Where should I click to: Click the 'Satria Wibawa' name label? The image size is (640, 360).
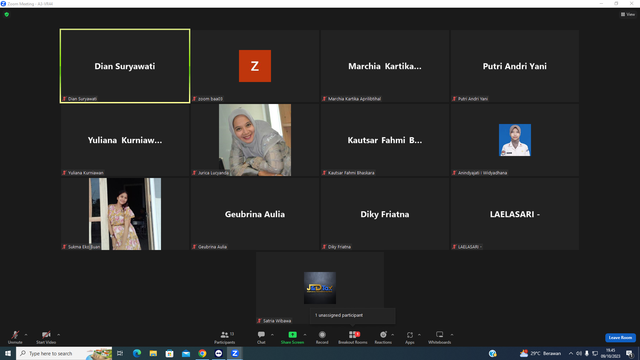pyautogui.click(x=277, y=321)
